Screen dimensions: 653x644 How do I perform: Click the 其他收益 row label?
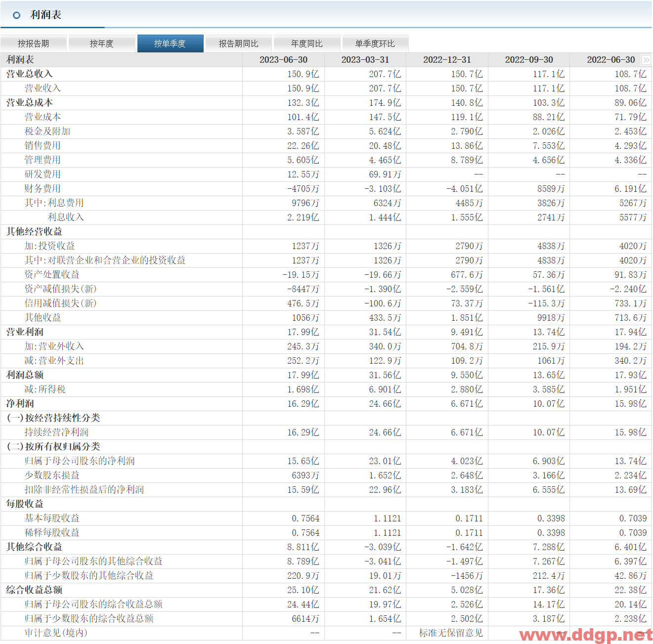coord(43,318)
